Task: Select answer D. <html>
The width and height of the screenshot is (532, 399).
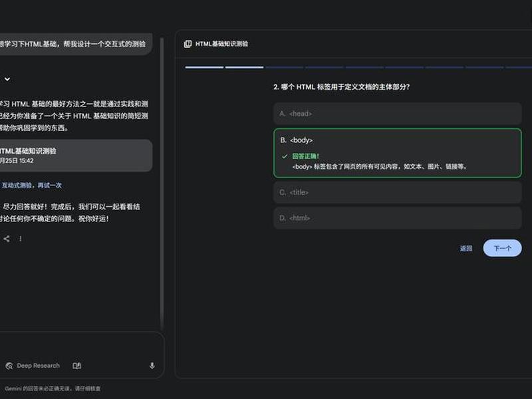Action: [x=397, y=218]
